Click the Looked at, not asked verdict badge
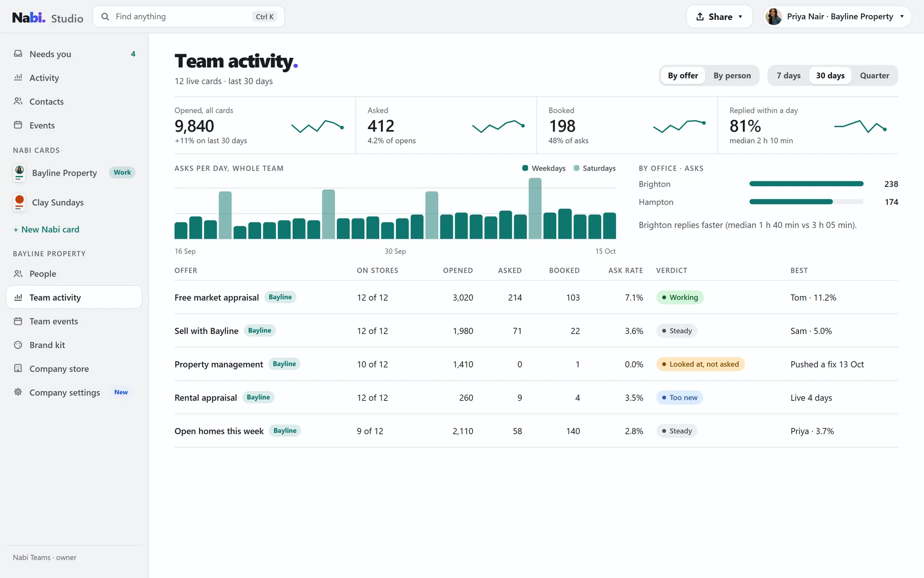Screen dimensions: 924x578 click(700, 364)
